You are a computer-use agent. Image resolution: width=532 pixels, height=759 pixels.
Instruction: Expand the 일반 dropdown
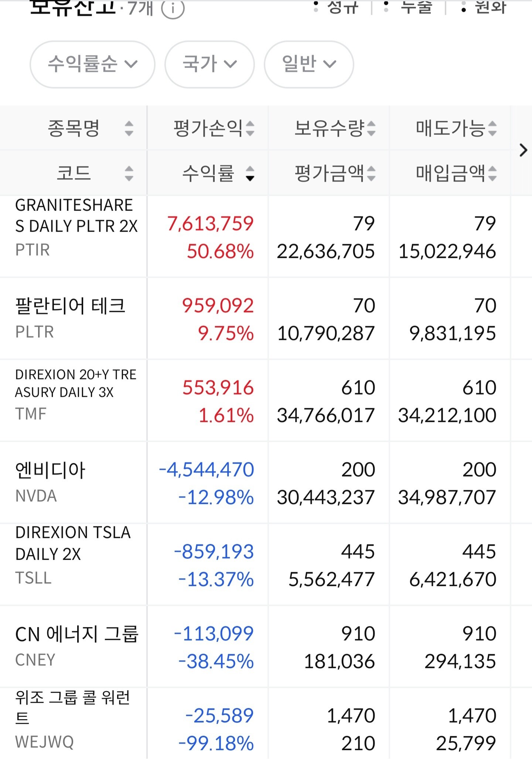click(309, 64)
